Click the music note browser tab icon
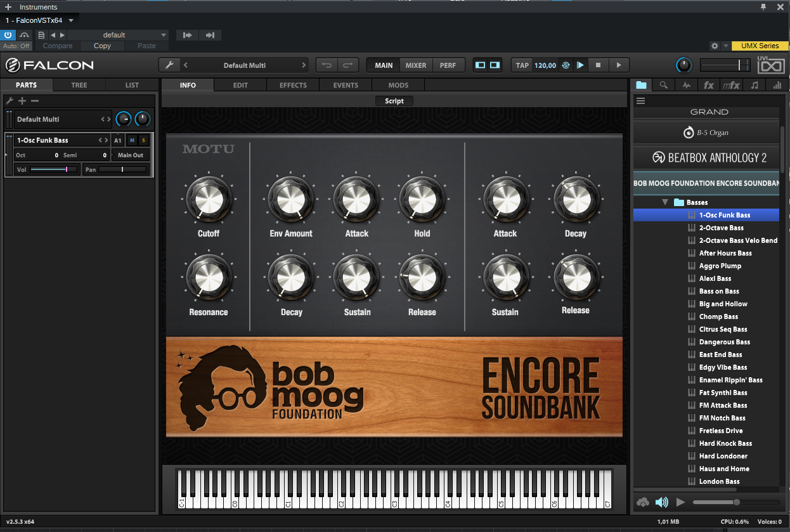The width and height of the screenshot is (790, 532). pos(754,85)
